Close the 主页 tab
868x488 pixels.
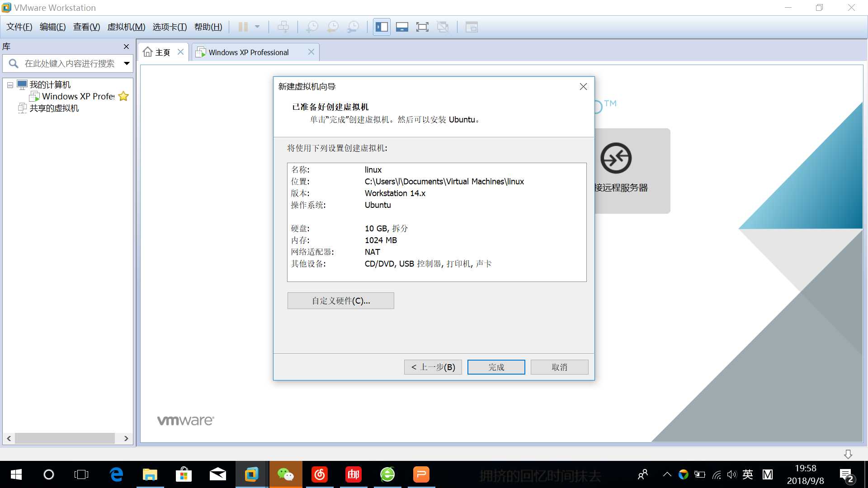tap(180, 52)
